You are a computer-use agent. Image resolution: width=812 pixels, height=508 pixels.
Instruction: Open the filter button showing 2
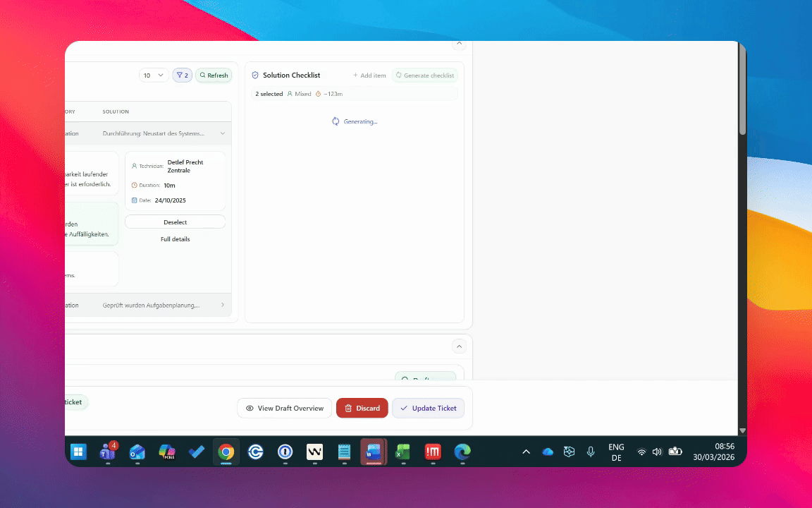(183, 75)
